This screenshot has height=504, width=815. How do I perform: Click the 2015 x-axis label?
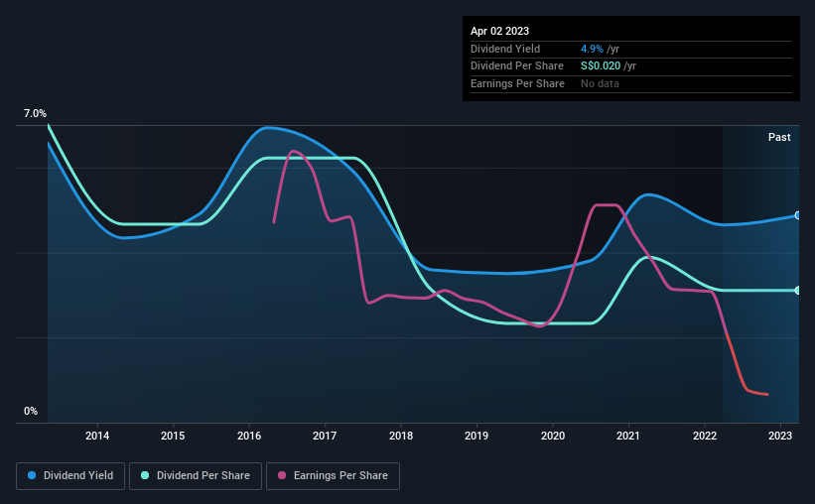click(173, 436)
